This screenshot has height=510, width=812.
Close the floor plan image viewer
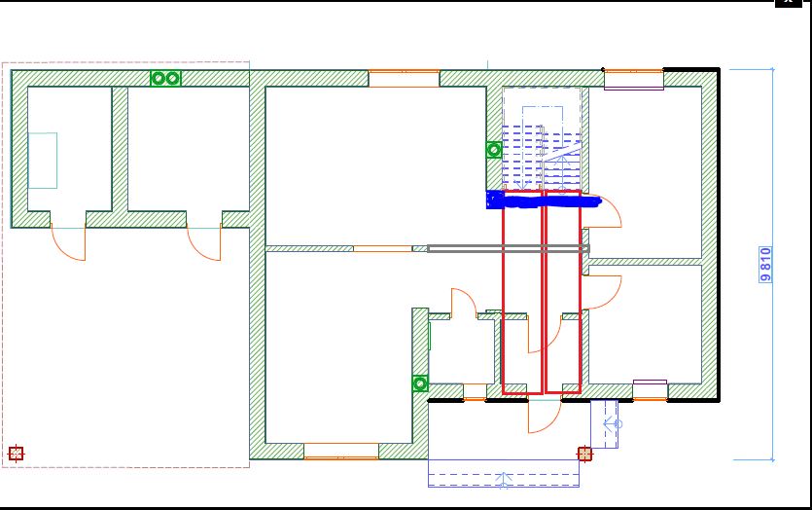tap(789, 2)
